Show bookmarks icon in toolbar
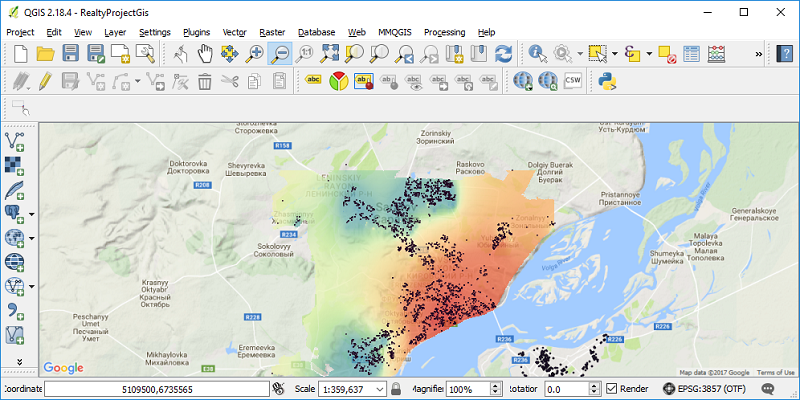The image size is (800, 400). point(479,54)
